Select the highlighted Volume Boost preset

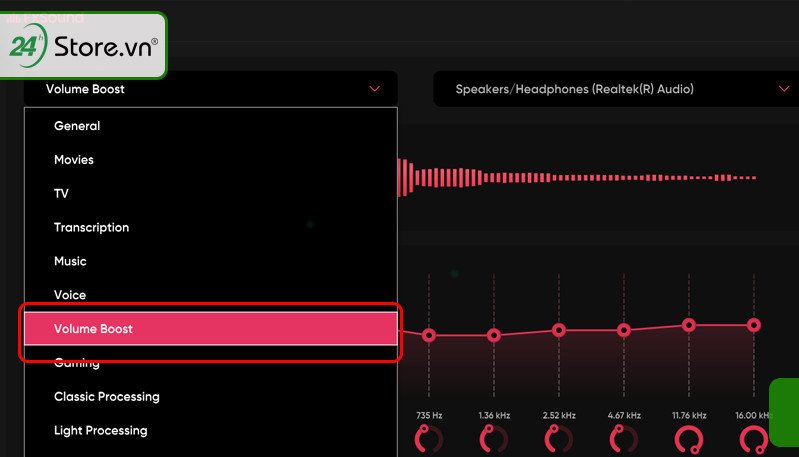(210, 329)
